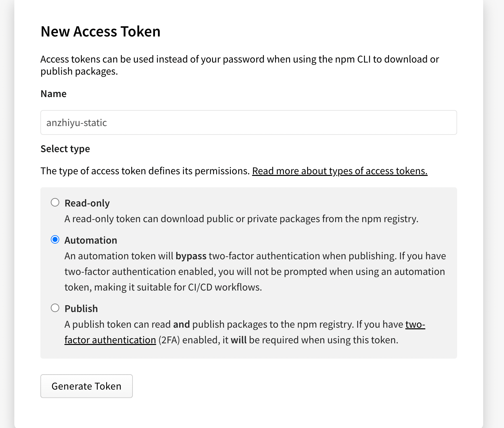
Task: Click the Automation option label
Action: click(x=91, y=240)
